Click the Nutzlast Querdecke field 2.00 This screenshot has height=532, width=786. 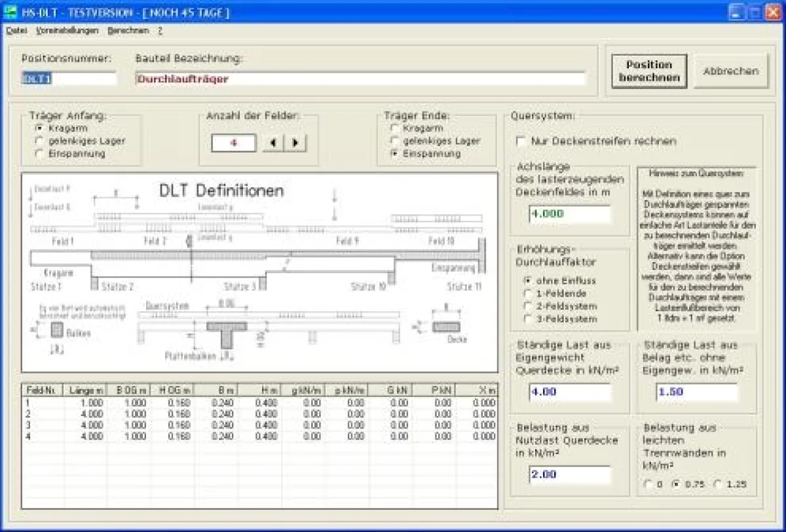click(569, 474)
